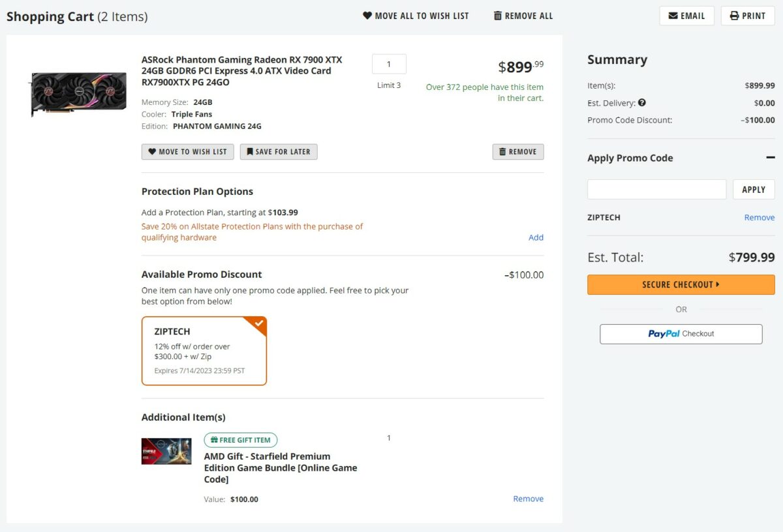
Task: Click the Est. Total $799.99 amount
Action: [752, 258]
